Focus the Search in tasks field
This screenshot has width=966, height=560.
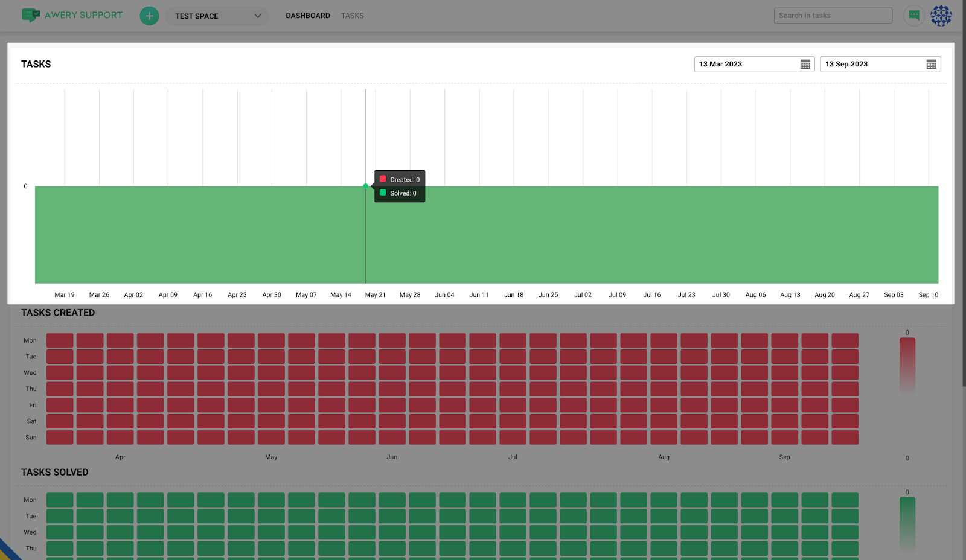[x=833, y=16]
